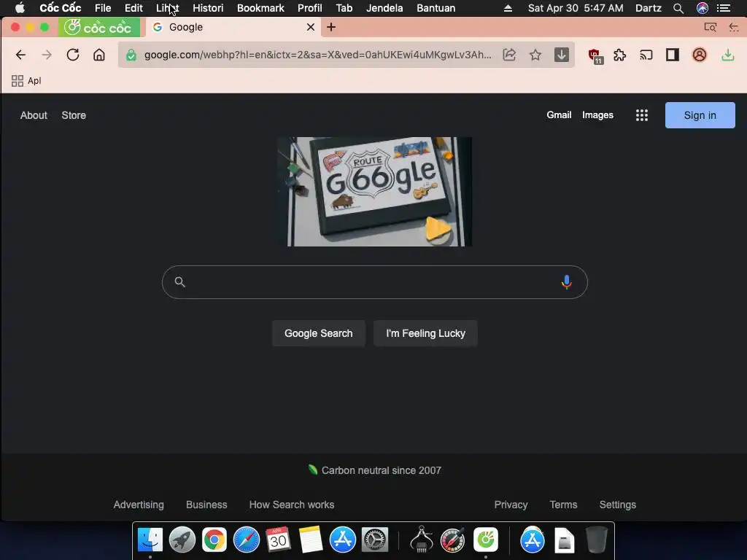Open the Calendar dock icon
This screenshot has height=560, width=747.
click(x=278, y=540)
